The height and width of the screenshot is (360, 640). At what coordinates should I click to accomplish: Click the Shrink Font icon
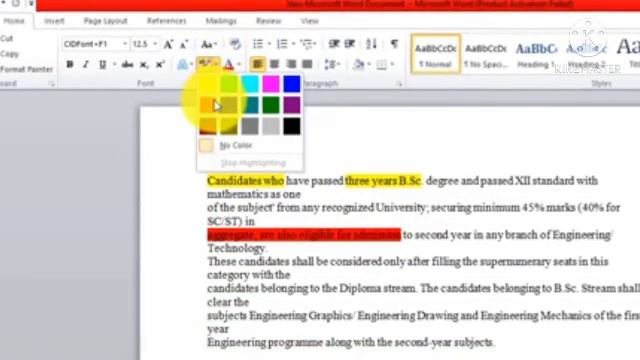pyautogui.click(x=184, y=44)
